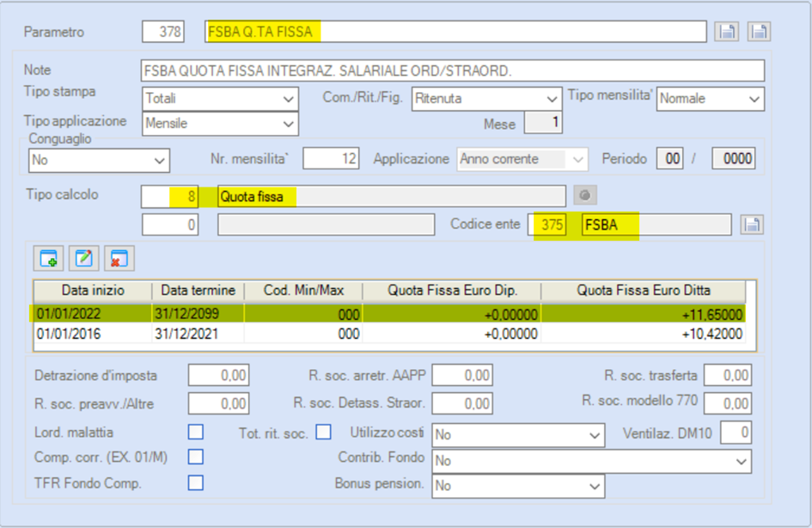Expand the Com./Rit./Fig. dropdown set to Ritenuta

pos(487,98)
